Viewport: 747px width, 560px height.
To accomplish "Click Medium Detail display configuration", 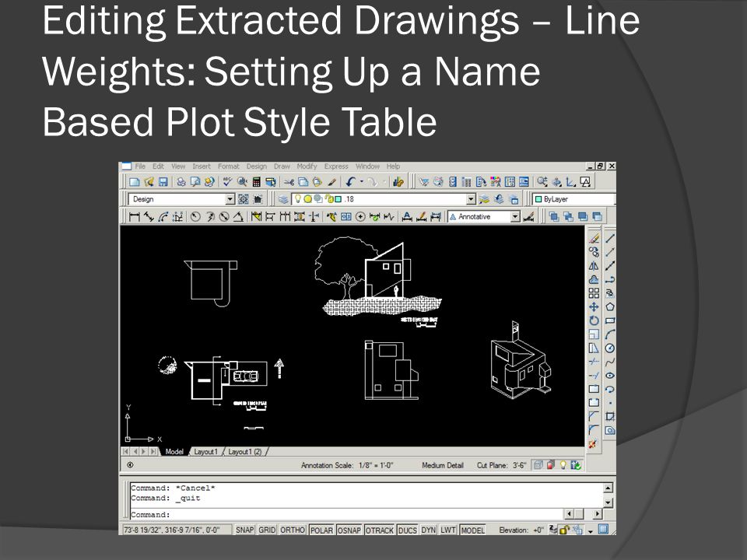I will click(x=443, y=465).
